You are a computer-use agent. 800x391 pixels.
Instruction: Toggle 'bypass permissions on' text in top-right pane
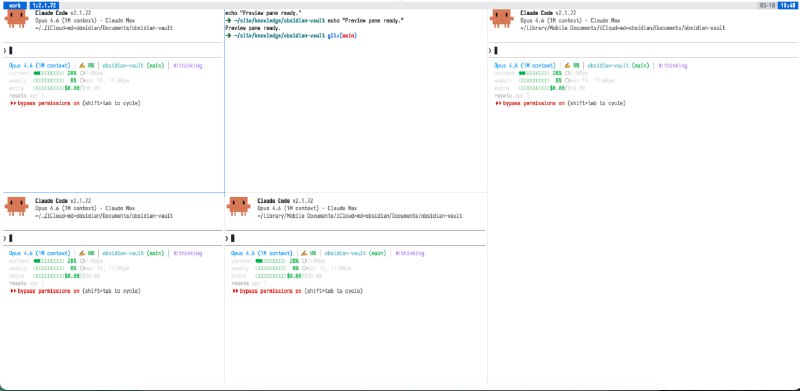534,103
